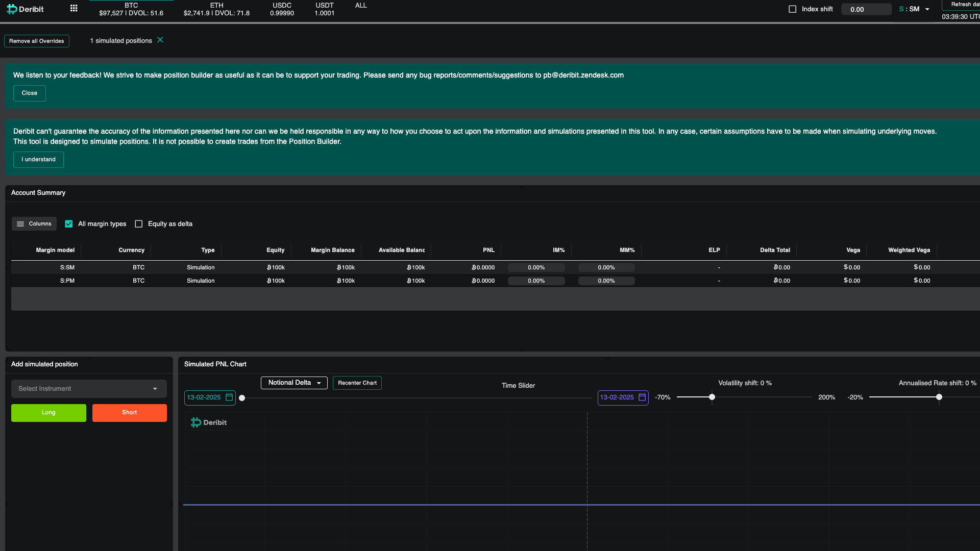Screen dimensions: 980x551
Task: Click the Volatility shift slider handle
Action: [x=712, y=397]
